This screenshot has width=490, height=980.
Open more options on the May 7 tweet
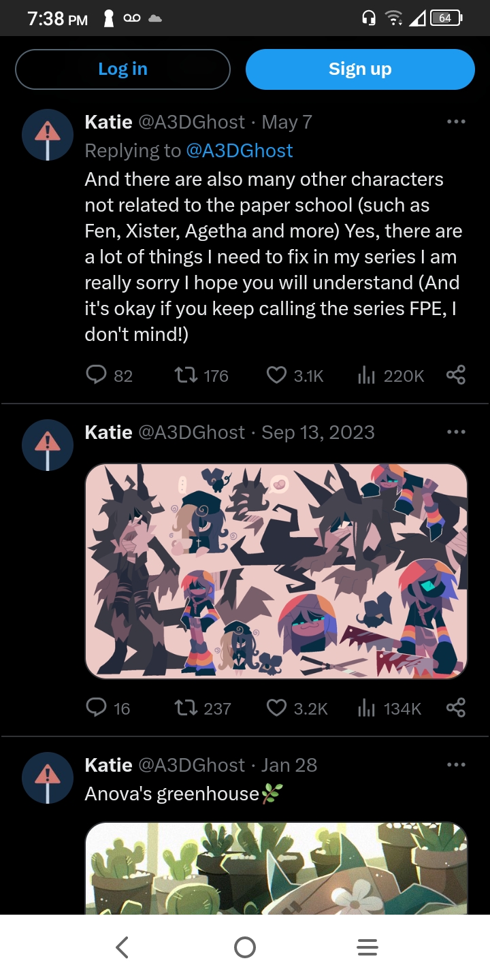click(x=456, y=122)
